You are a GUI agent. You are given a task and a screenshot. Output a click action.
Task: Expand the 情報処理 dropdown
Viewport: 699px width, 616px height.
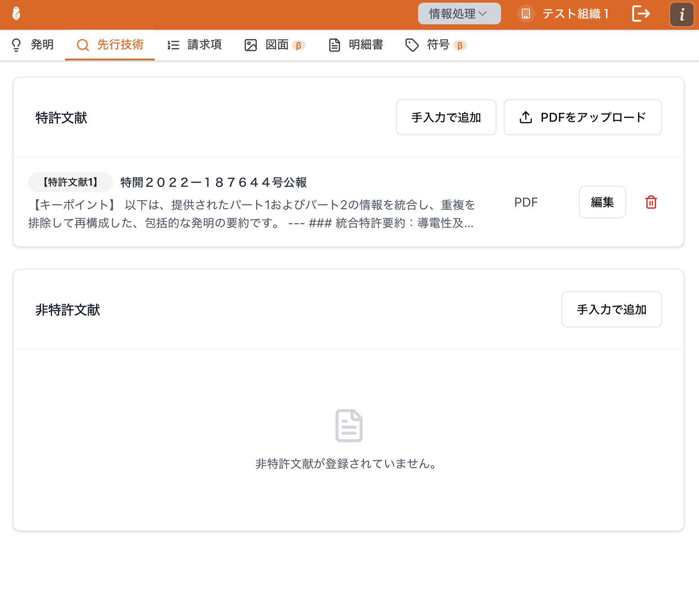click(x=459, y=14)
